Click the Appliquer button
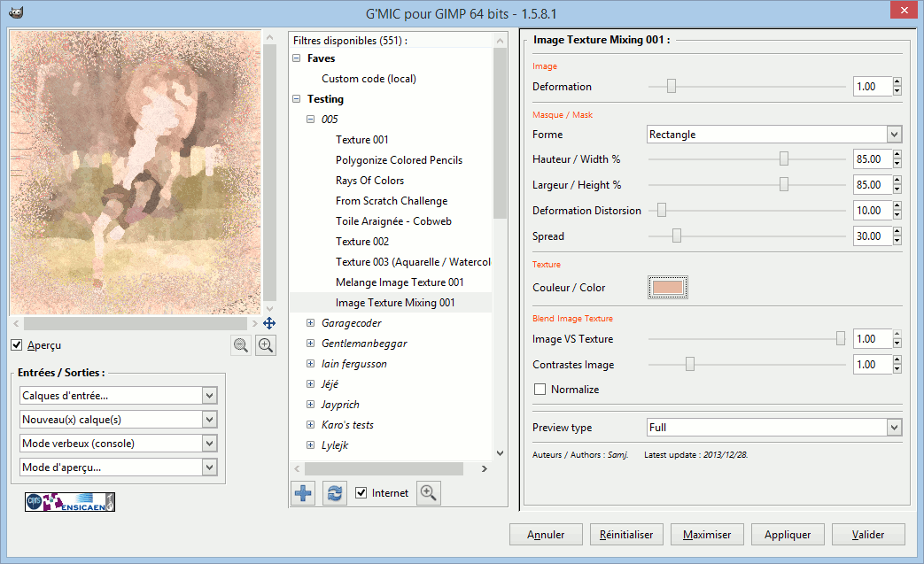This screenshot has width=924, height=564. (x=788, y=535)
